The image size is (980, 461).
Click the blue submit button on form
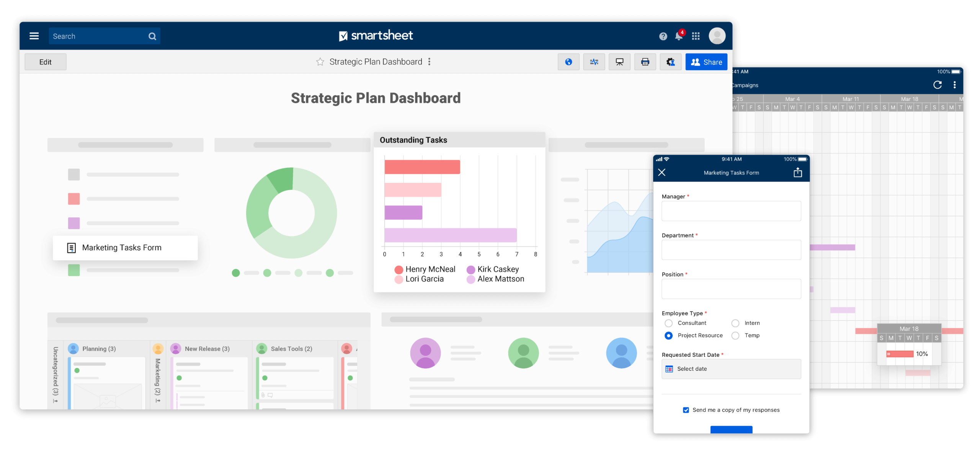tap(731, 430)
